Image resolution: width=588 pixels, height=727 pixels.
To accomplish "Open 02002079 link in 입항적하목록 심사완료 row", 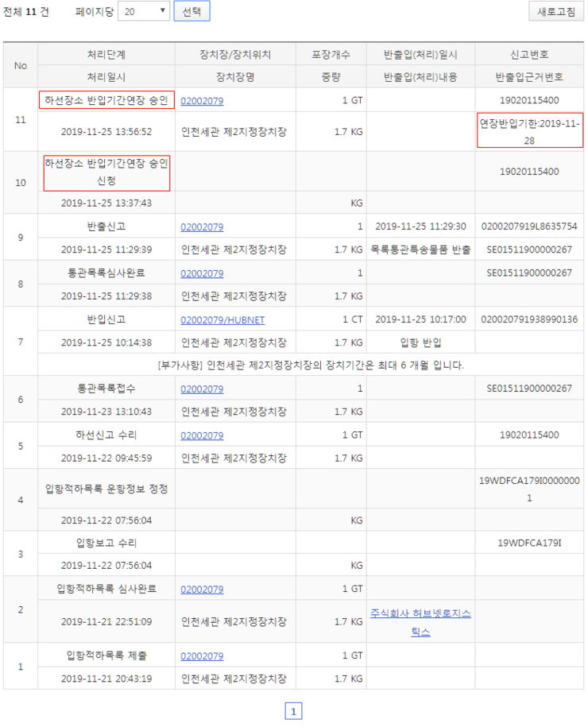I will (x=202, y=590).
